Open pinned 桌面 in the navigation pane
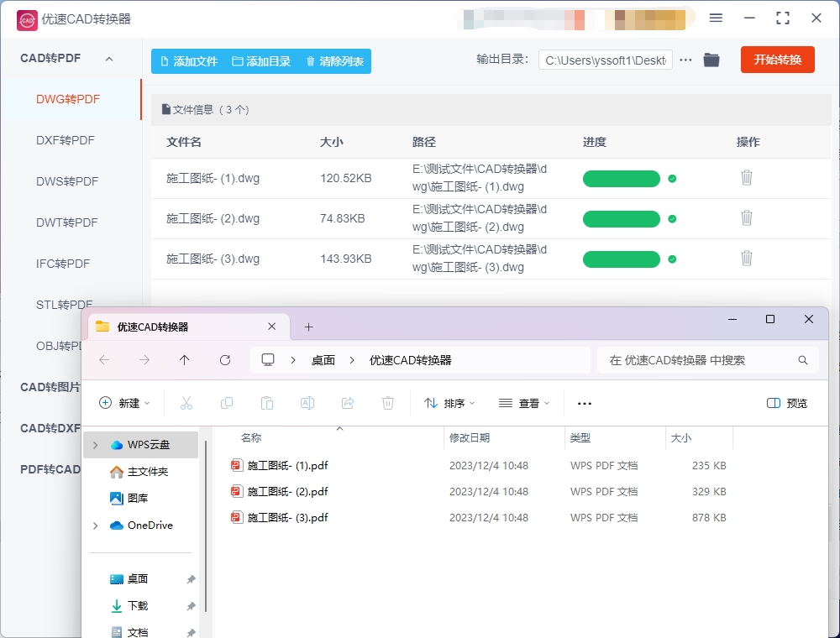This screenshot has width=840, height=638. (129, 579)
